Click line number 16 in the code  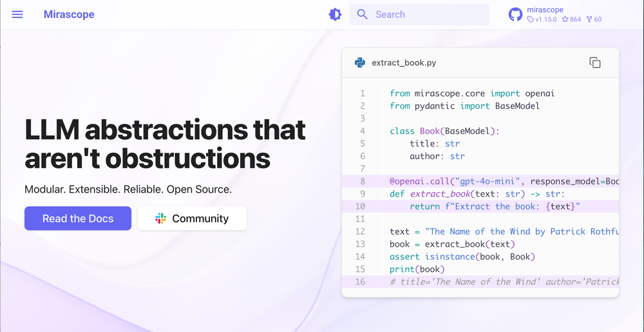click(360, 281)
